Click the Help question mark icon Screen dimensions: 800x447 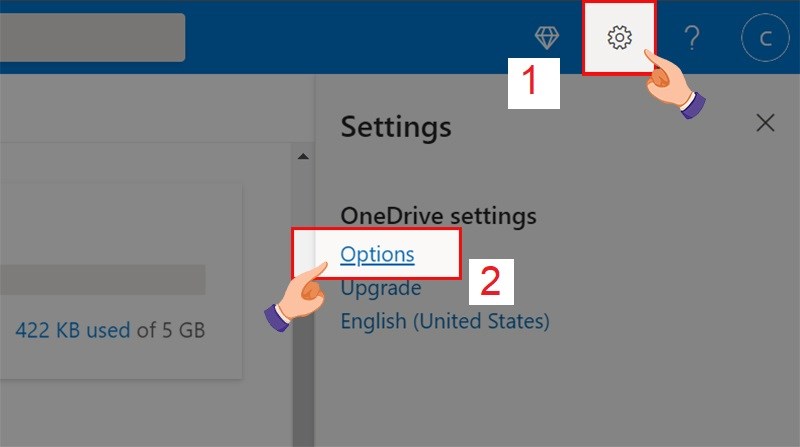[x=691, y=38]
